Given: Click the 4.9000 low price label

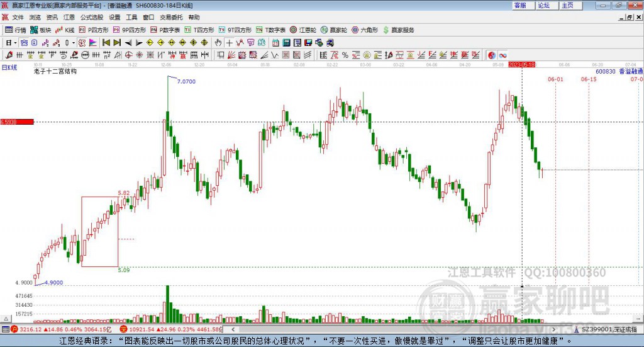Looking at the screenshot, I should 53,283.
